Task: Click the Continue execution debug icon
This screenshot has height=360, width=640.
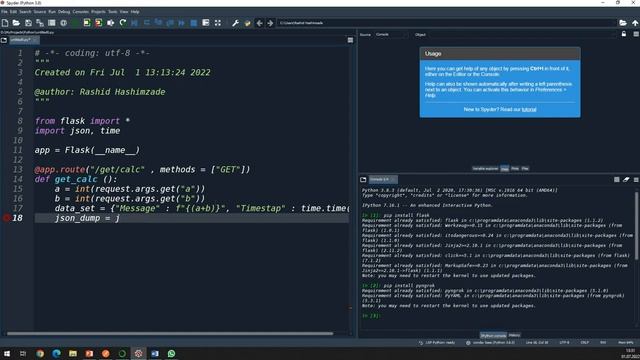Action: (x=182, y=23)
